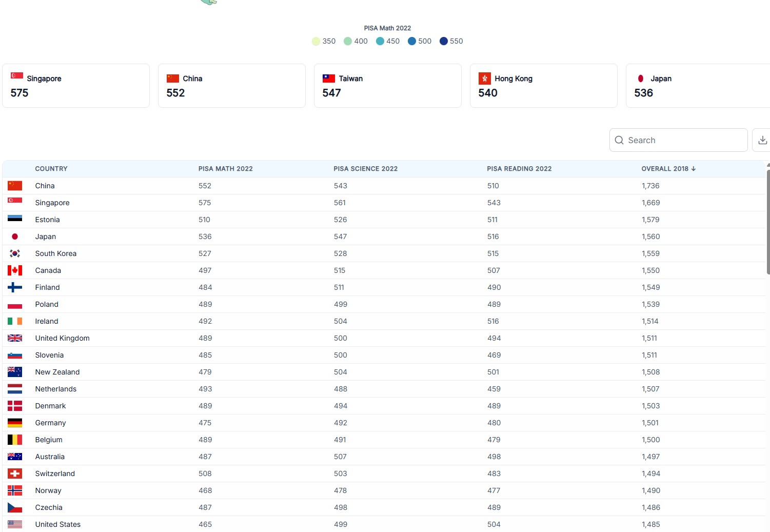Click the Denmark flag in the table
The height and width of the screenshot is (532, 770).
[15, 406]
